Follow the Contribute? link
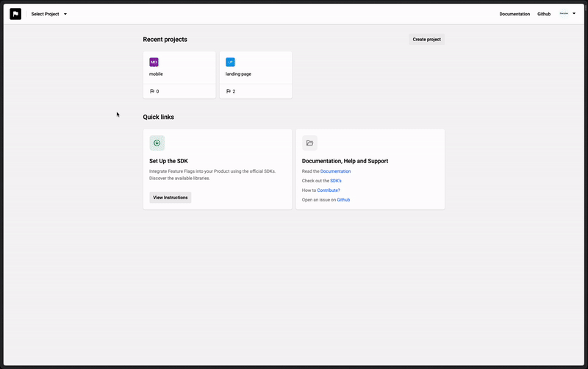 (x=329, y=190)
